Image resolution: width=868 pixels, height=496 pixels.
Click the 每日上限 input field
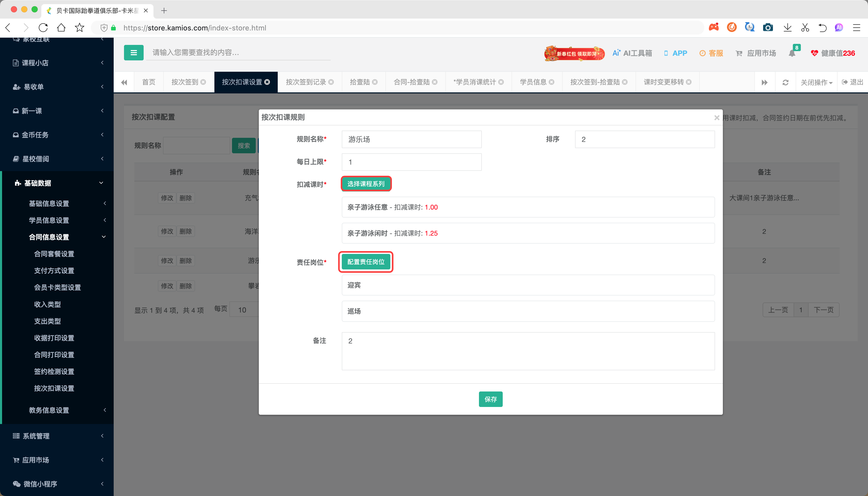pos(411,162)
